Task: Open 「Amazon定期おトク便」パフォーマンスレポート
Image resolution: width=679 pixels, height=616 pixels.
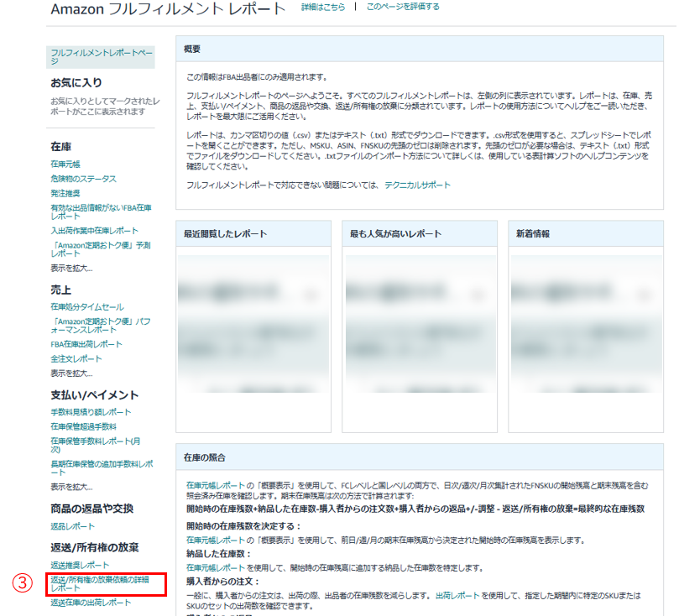Action: pos(101,326)
